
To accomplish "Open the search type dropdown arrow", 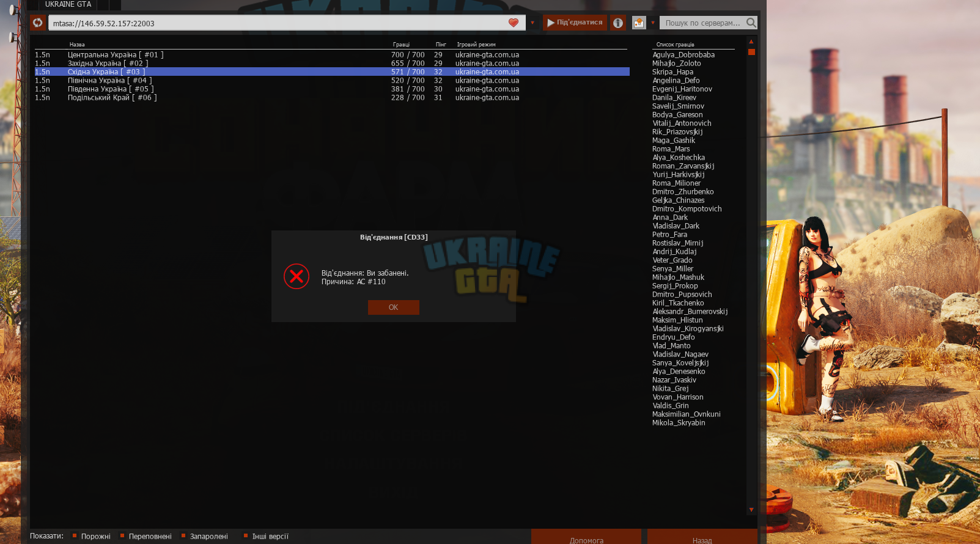I will [653, 23].
